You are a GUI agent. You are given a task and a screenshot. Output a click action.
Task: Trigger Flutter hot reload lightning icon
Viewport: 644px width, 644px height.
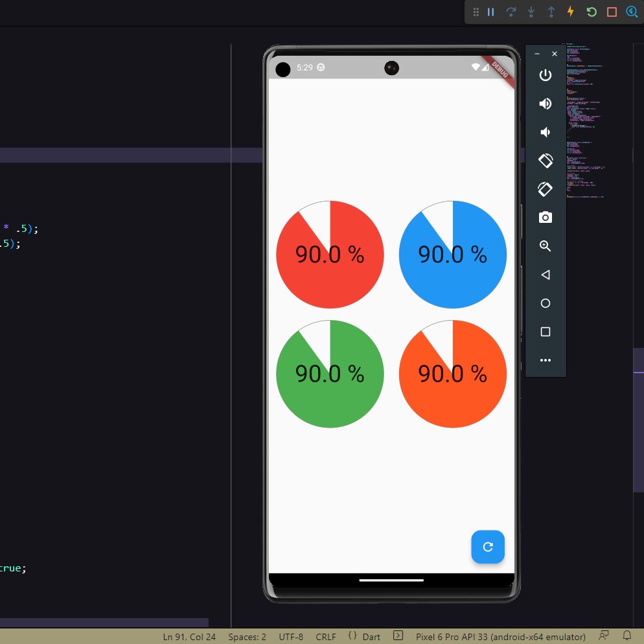pos(571,12)
